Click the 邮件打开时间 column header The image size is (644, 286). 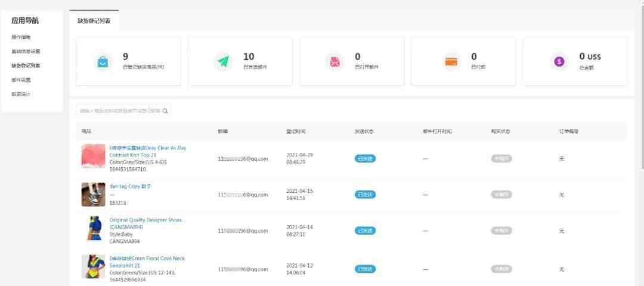coord(438,131)
